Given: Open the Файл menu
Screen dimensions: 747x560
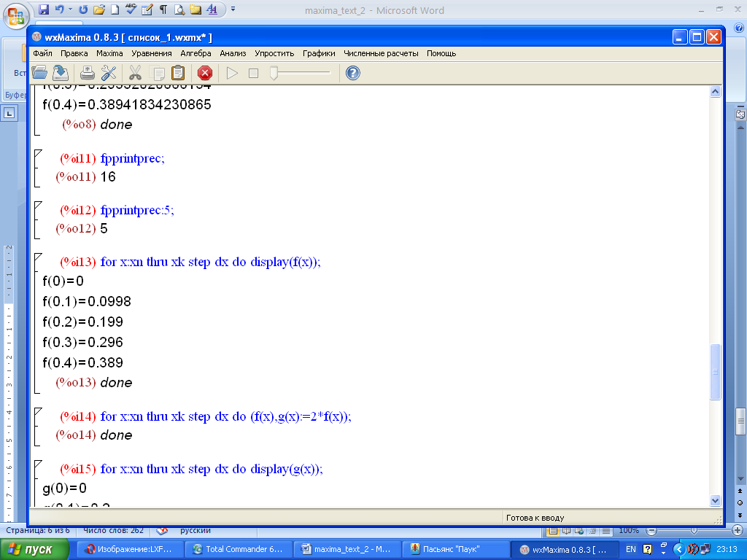Looking at the screenshot, I should coord(43,53).
